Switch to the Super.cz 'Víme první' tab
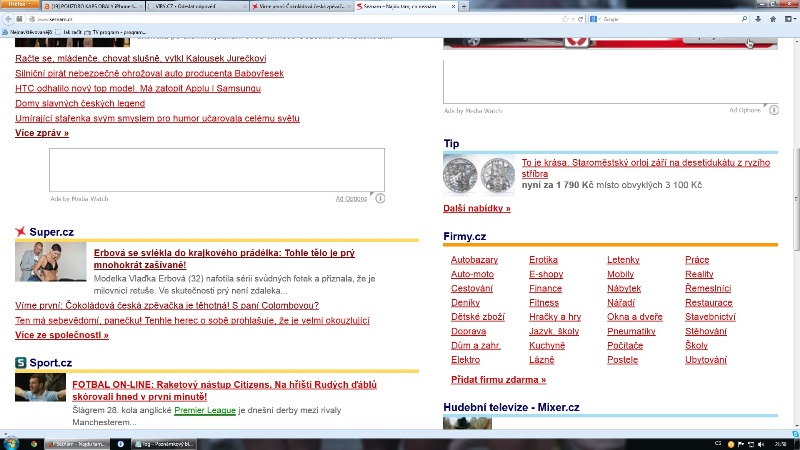 tap(301, 6)
